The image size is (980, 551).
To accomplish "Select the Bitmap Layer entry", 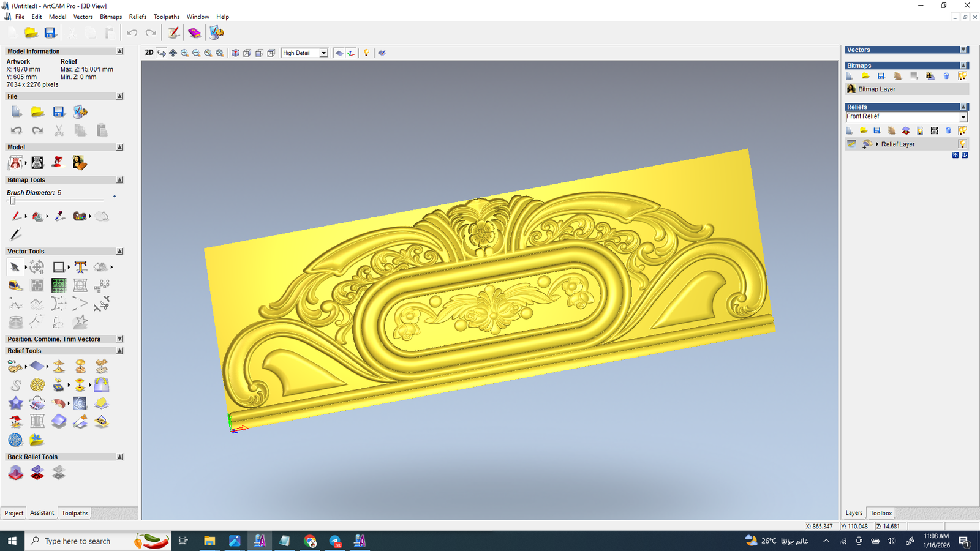I will point(876,89).
